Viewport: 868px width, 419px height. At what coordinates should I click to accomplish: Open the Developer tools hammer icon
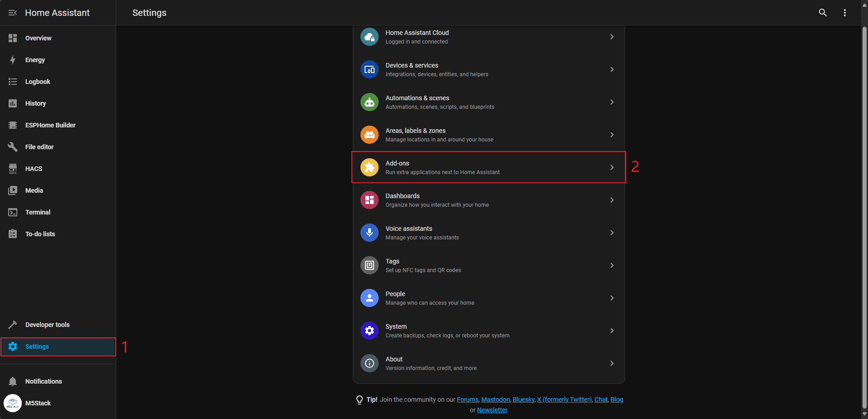(13, 325)
